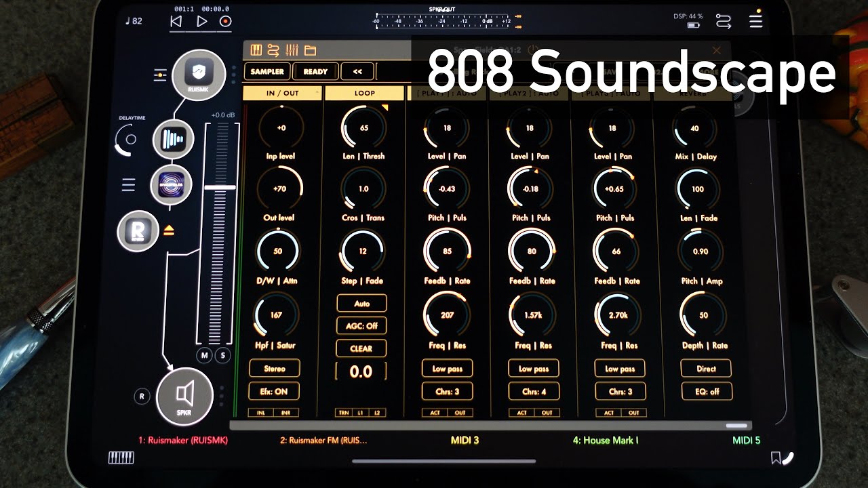
Task: Toggle the Auto button in LOOP column
Action: [x=361, y=304]
